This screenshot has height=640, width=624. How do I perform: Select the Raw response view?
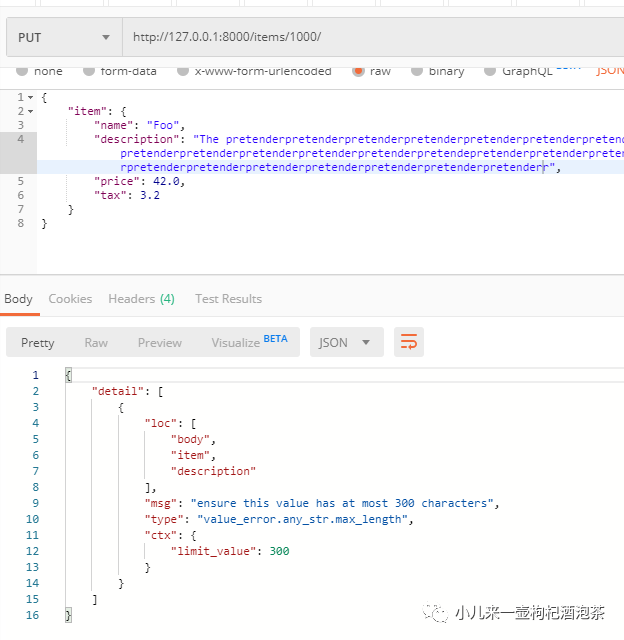coord(96,342)
